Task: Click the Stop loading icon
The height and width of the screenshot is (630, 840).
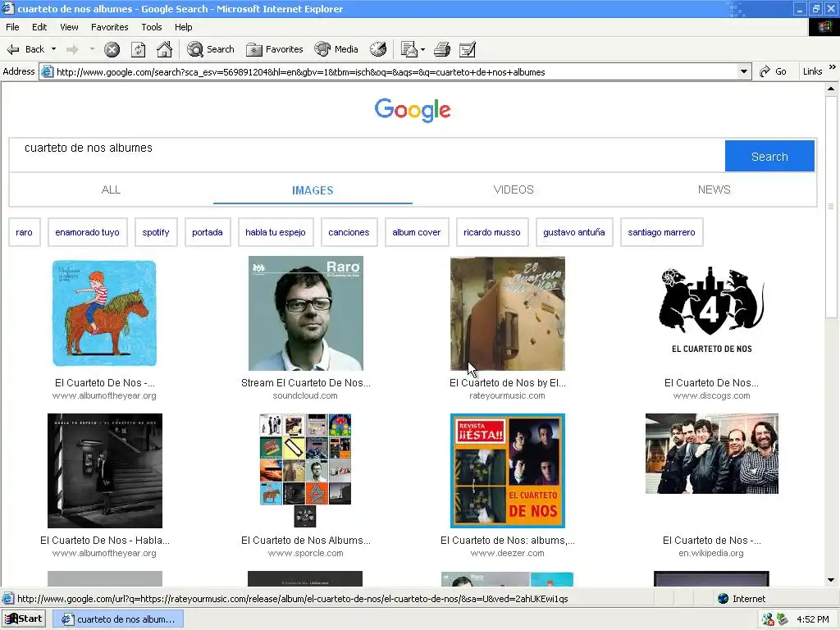Action: tap(112, 50)
